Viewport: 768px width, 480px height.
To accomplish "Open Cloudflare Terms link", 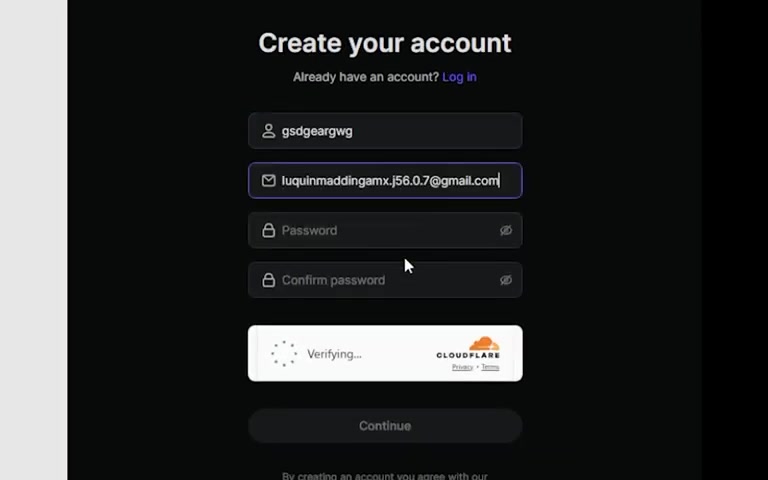I will (x=490, y=367).
